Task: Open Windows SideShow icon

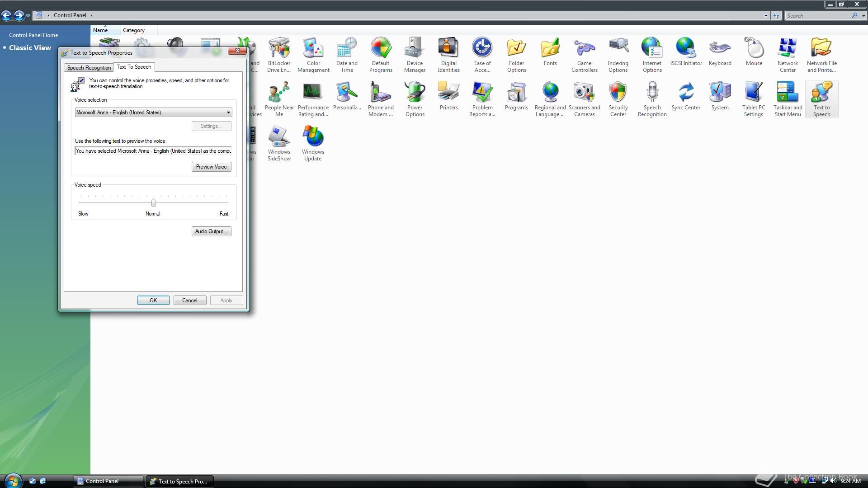Action: (x=279, y=143)
